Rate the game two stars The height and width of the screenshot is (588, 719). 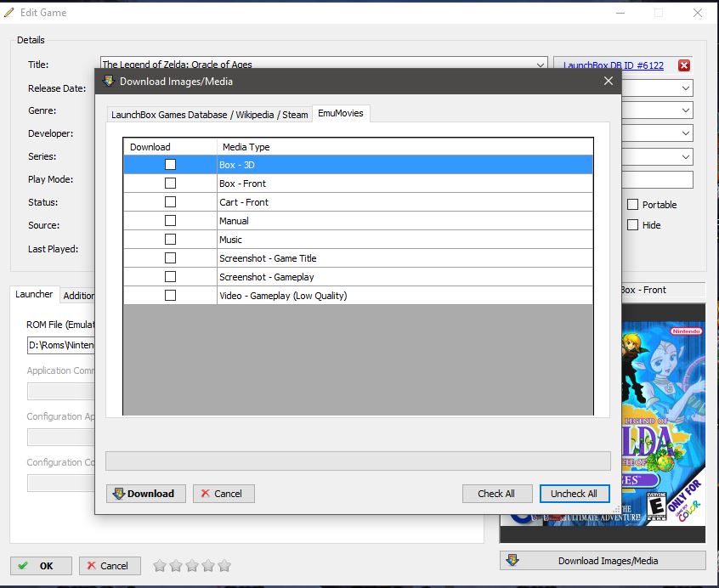176,566
